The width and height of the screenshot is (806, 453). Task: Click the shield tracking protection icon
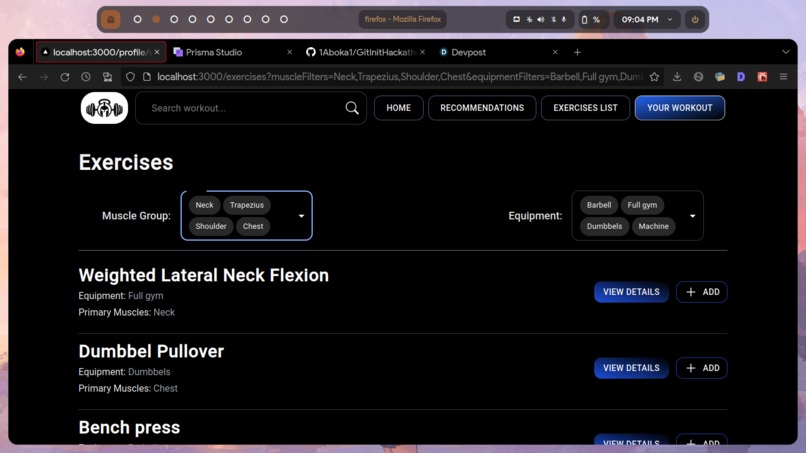pos(130,77)
